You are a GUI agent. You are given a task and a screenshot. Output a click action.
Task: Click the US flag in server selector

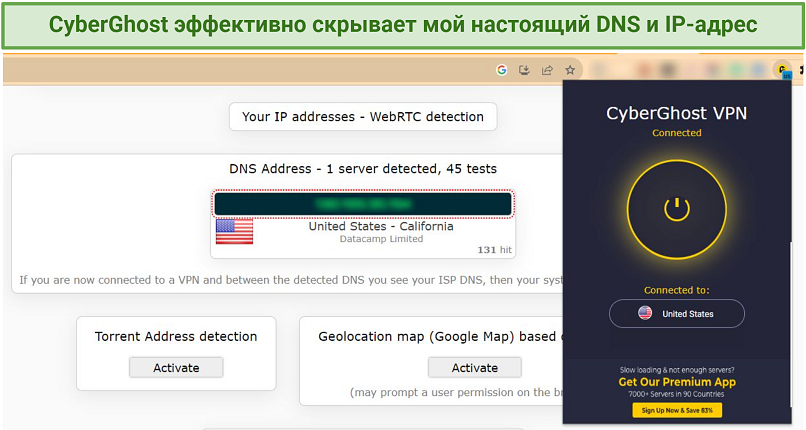645,313
